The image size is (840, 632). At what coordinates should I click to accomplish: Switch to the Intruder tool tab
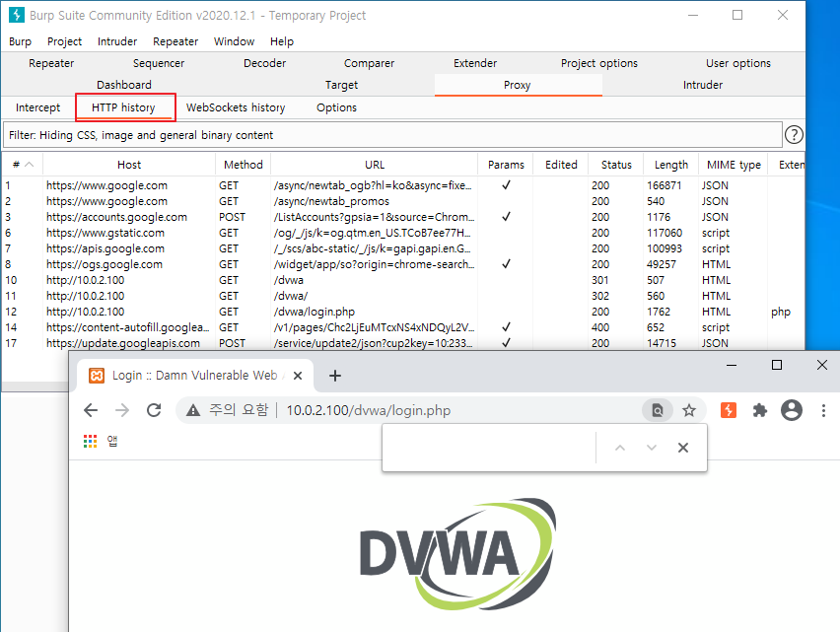(703, 85)
